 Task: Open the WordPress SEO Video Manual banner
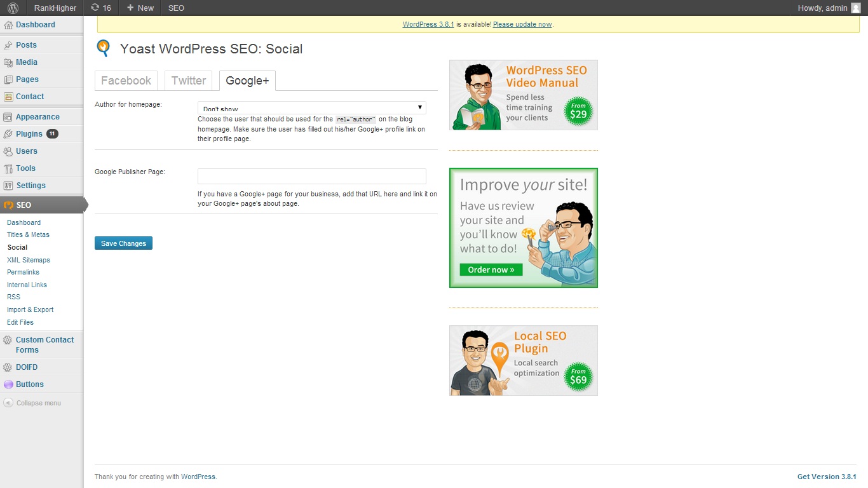(x=524, y=95)
